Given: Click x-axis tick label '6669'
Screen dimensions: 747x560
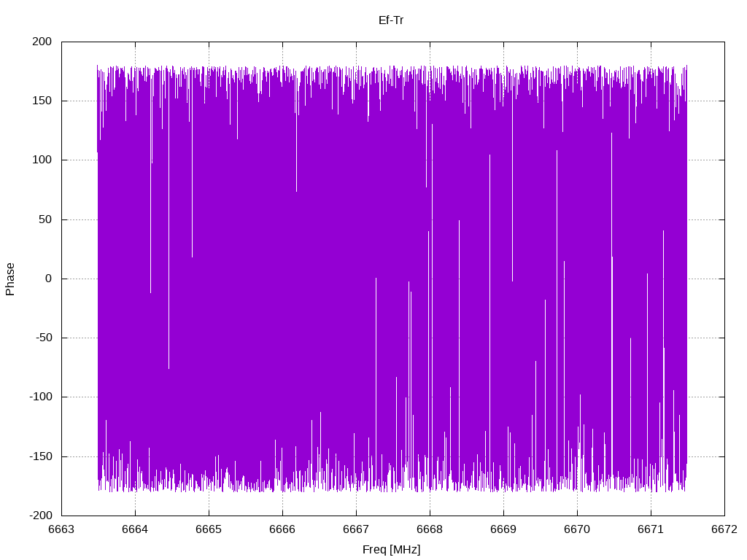Looking at the screenshot, I should click(503, 529).
